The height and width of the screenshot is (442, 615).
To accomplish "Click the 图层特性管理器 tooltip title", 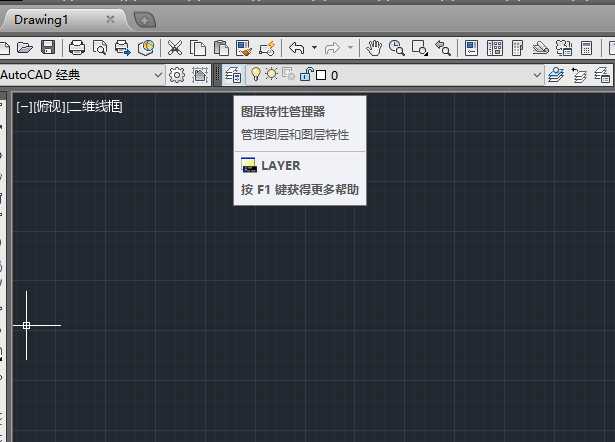I will click(x=283, y=112).
